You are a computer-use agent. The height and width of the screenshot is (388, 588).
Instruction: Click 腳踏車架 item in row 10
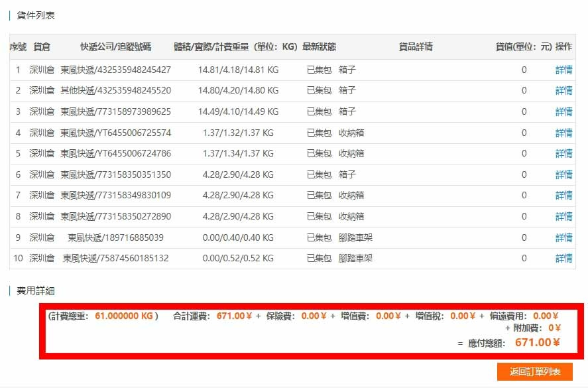(355, 258)
